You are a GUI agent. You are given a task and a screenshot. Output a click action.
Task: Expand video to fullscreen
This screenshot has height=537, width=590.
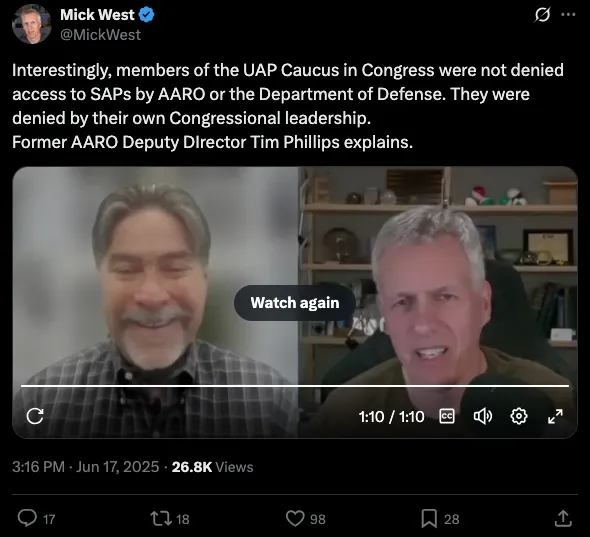click(x=555, y=416)
